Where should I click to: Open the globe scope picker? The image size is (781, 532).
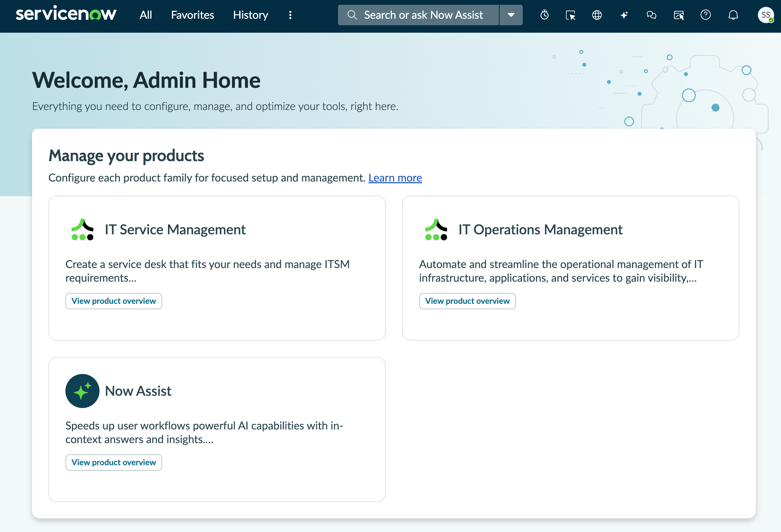pos(597,15)
